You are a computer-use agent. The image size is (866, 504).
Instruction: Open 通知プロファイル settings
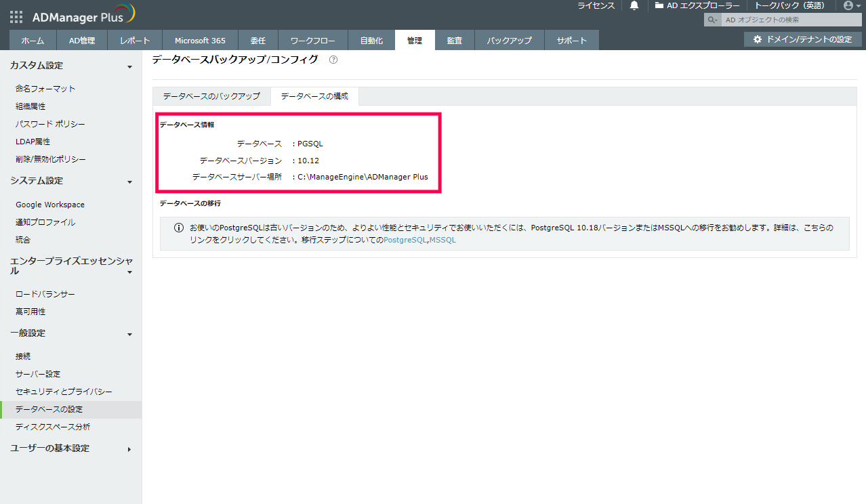[x=45, y=222]
